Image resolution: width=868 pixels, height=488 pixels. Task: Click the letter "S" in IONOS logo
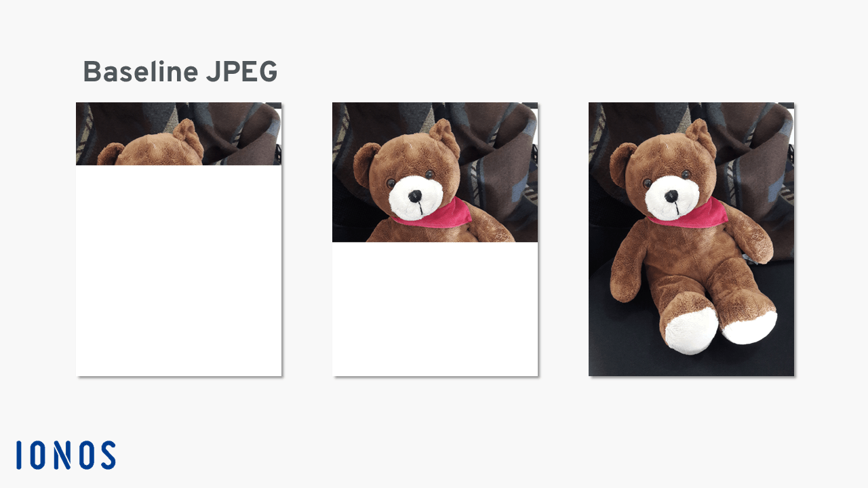click(x=106, y=455)
